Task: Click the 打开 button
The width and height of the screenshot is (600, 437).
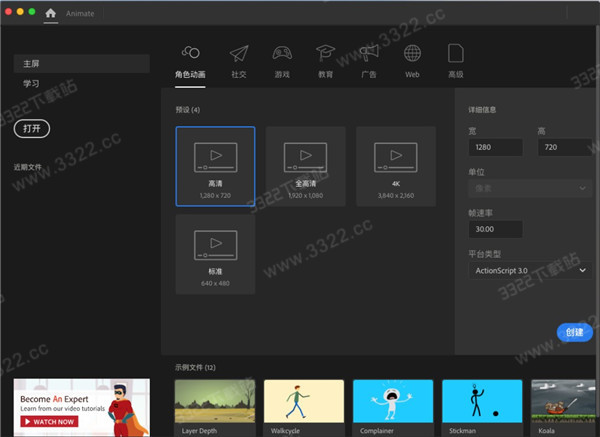Action: pyautogui.click(x=32, y=129)
